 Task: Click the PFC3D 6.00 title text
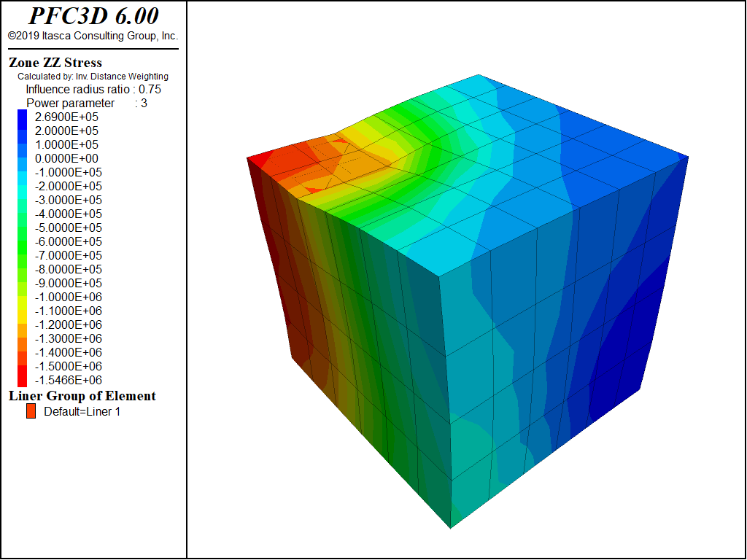coord(93,16)
